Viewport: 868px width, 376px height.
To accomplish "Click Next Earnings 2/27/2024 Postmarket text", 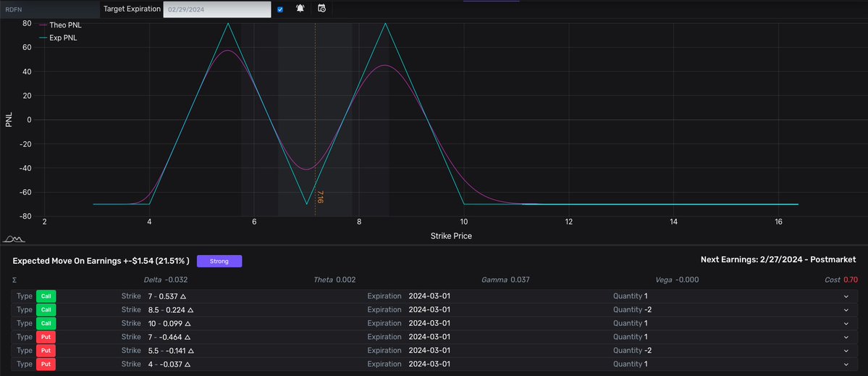I will tap(780, 259).
